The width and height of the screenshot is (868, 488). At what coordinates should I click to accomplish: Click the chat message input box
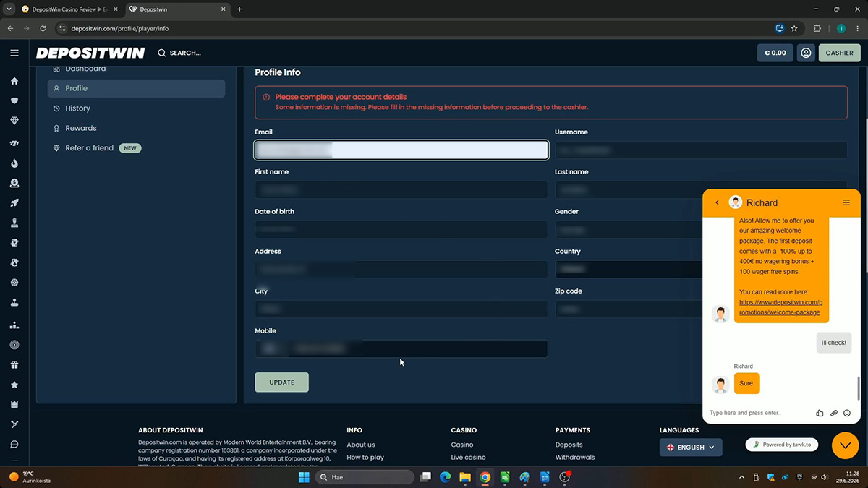759,413
